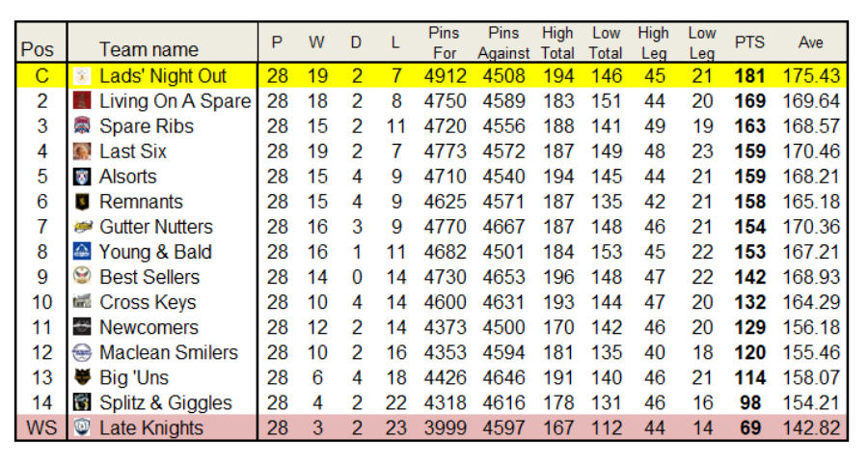Select the Maclean Smilers round badge
This screenshot has height=467, width=868.
pos(82,352)
